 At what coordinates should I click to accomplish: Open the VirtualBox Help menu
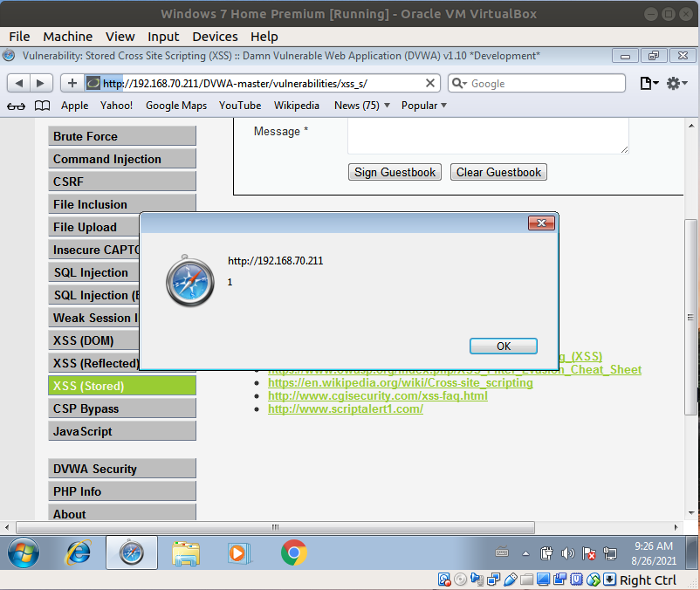[x=264, y=37]
